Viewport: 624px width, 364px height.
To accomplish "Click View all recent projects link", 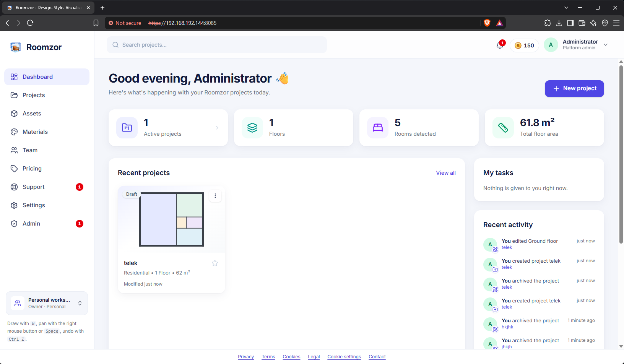I will pyautogui.click(x=446, y=173).
